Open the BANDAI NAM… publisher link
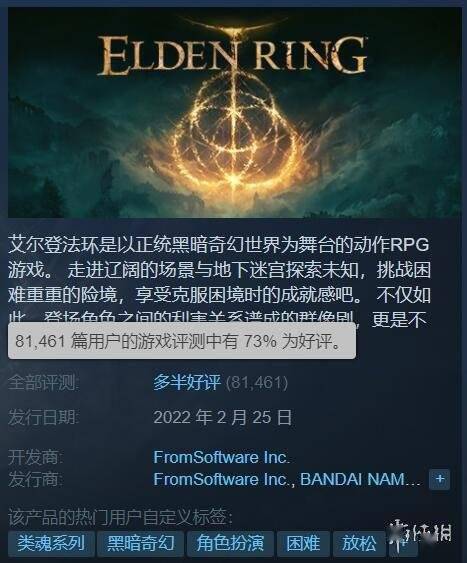Image resolution: width=467 pixels, height=563 pixels. [x=360, y=479]
